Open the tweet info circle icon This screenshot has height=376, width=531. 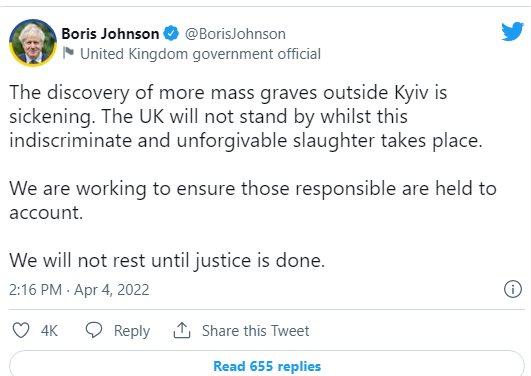(x=513, y=289)
